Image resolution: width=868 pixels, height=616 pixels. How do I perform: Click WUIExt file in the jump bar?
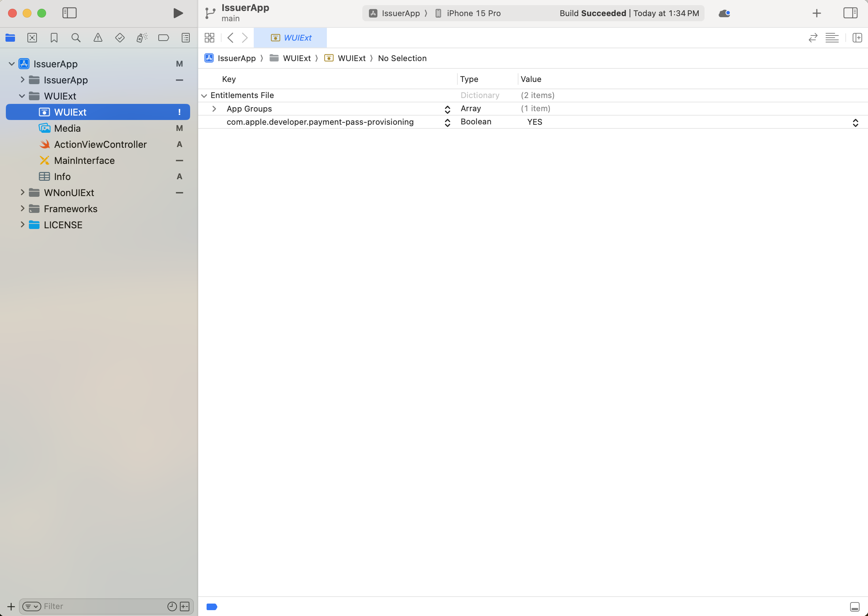tap(345, 58)
